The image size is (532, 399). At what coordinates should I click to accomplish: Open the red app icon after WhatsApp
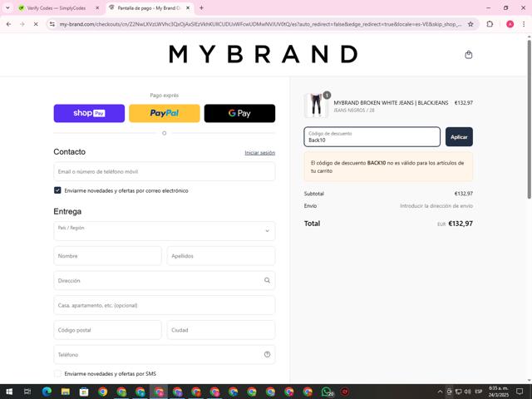[x=345, y=392]
